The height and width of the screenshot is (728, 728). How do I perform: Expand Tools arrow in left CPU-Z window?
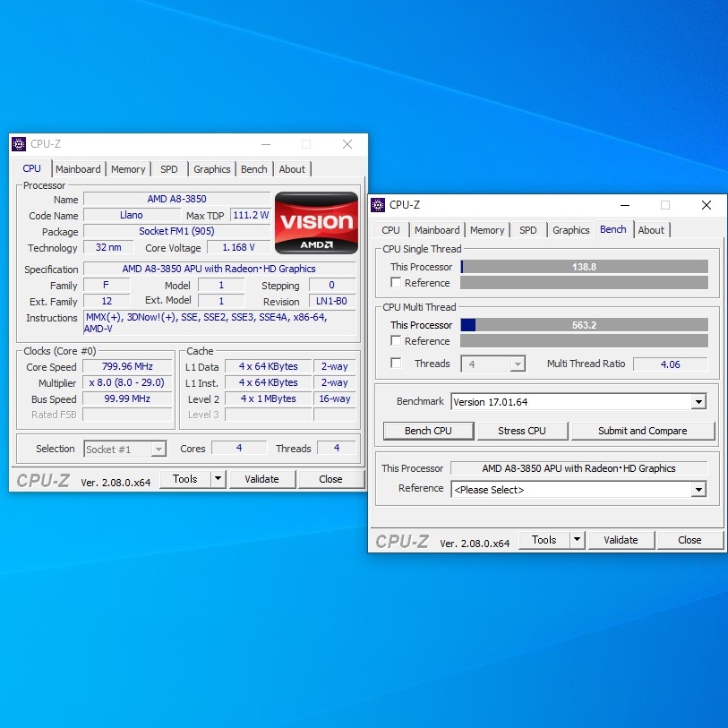tap(218, 479)
